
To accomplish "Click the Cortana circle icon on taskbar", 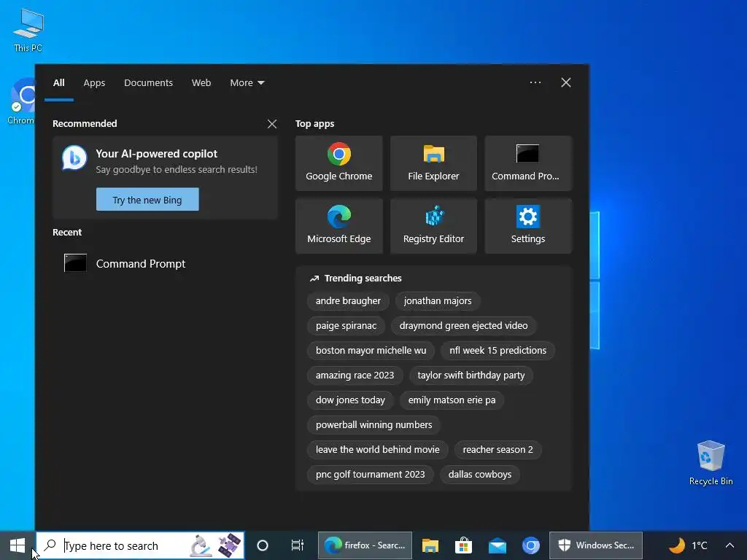I will click(x=263, y=545).
